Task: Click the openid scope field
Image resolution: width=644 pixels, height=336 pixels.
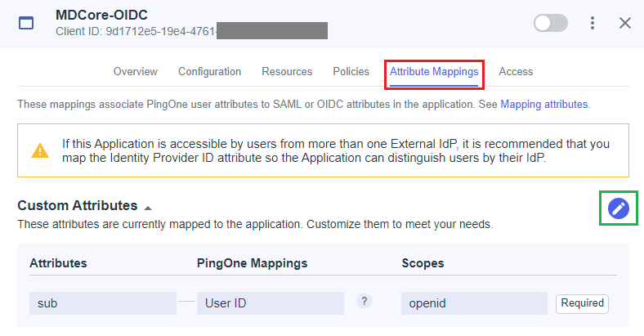Action: [x=474, y=303]
